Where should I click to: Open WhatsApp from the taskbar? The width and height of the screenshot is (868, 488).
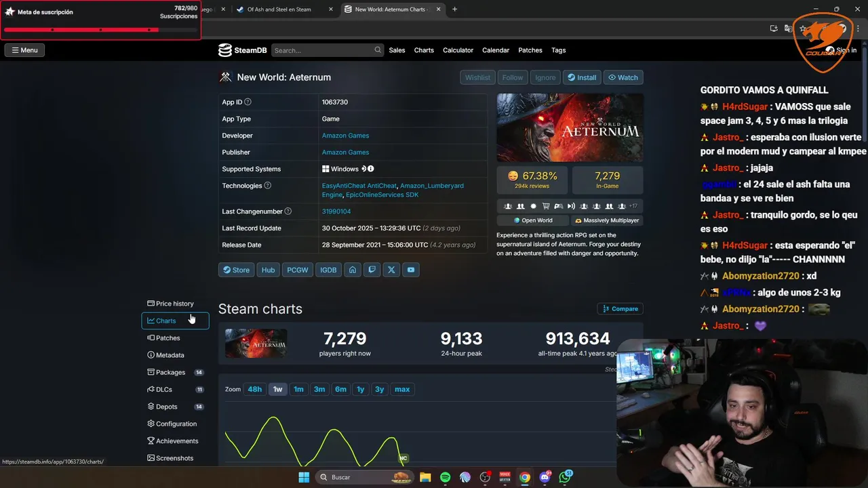pyautogui.click(x=565, y=477)
